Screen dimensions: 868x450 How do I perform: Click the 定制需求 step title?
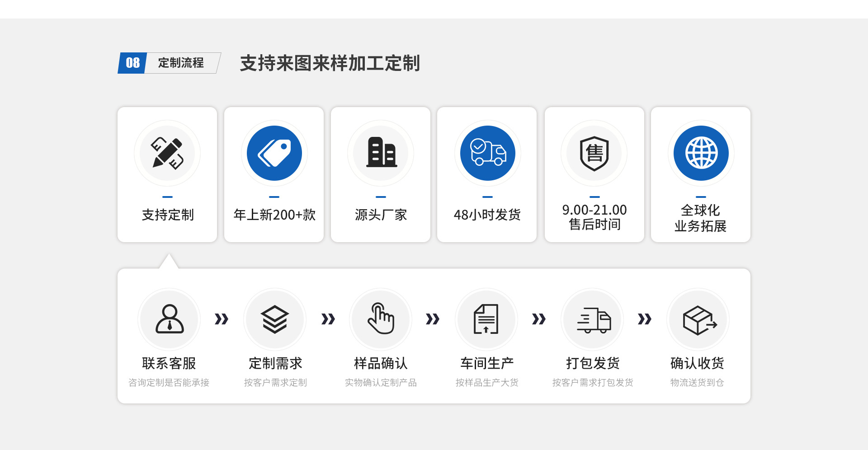pyautogui.click(x=275, y=363)
